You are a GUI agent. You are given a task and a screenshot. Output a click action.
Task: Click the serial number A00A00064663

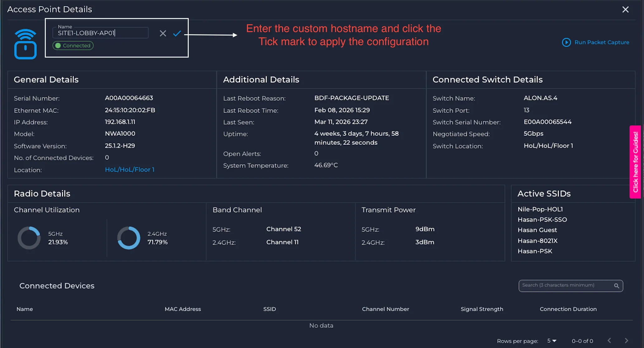(129, 98)
